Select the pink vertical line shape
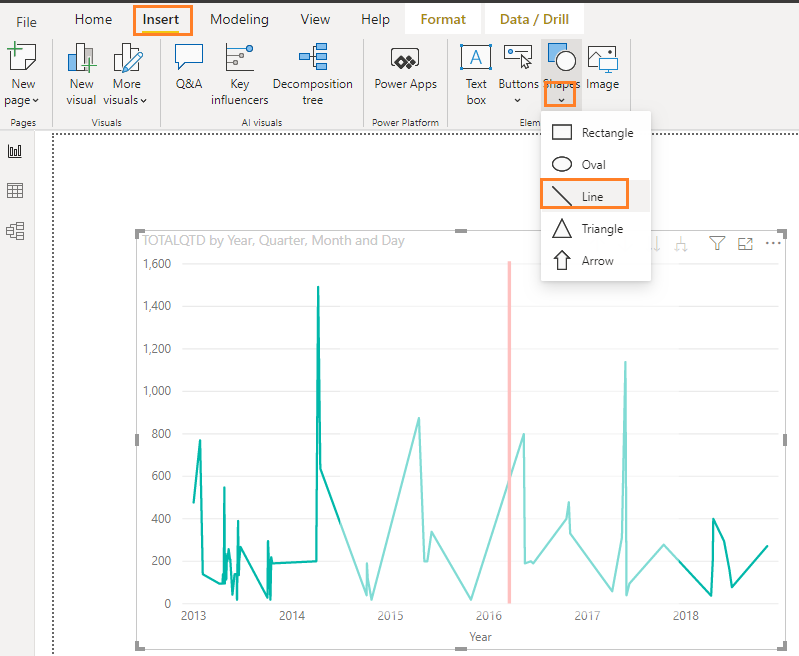The height and width of the screenshot is (656, 799). (509, 432)
